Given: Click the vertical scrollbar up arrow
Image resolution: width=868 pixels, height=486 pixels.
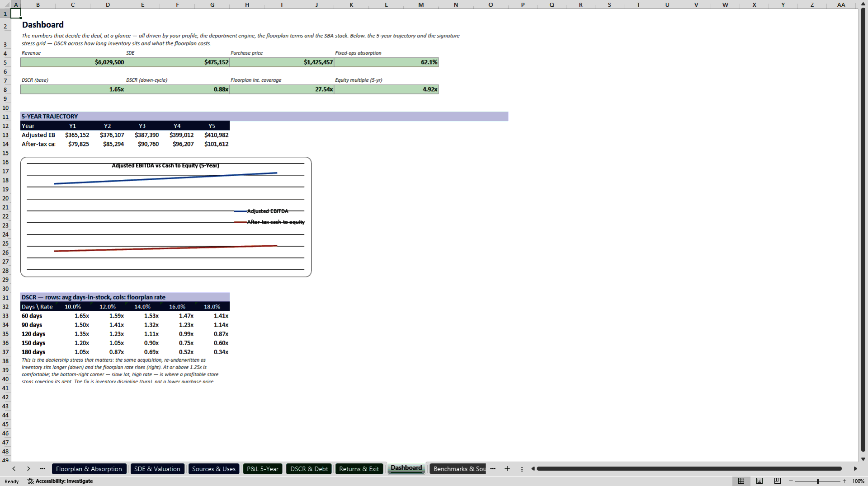Looking at the screenshot, I should 863,5.
